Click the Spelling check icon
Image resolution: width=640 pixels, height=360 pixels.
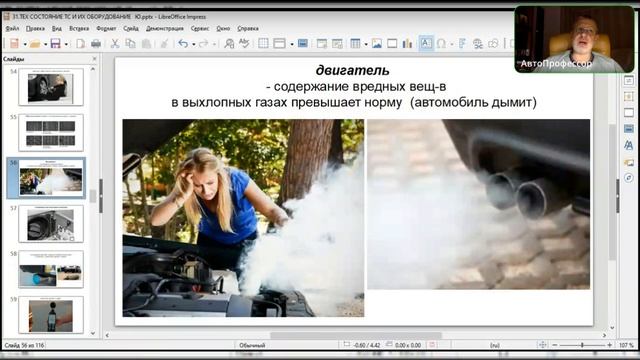click(x=244, y=43)
